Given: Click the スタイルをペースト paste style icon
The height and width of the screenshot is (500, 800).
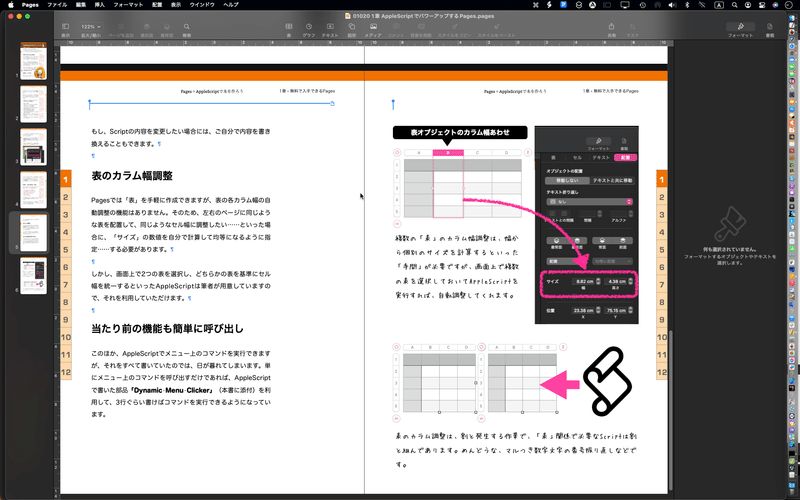Looking at the screenshot, I should (496, 27).
